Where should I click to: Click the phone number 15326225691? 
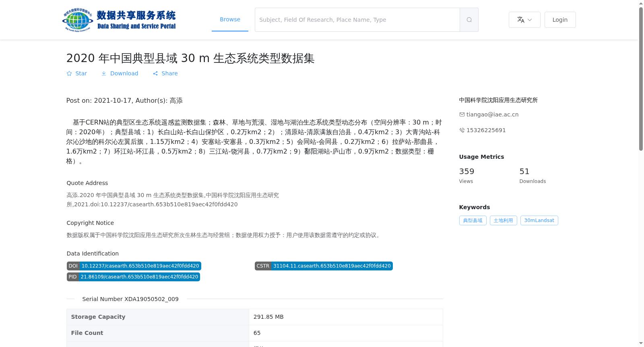tap(486, 130)
